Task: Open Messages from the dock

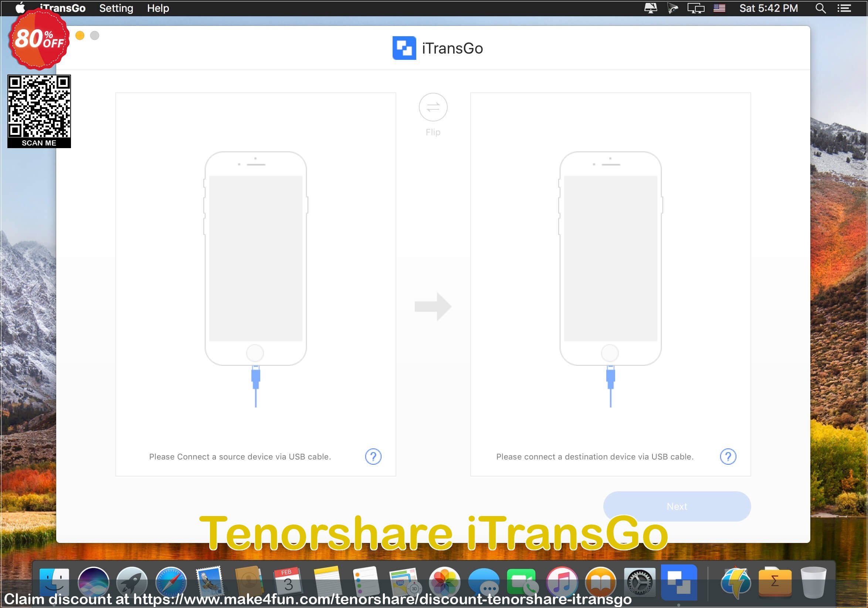Action: coord(484,582)
